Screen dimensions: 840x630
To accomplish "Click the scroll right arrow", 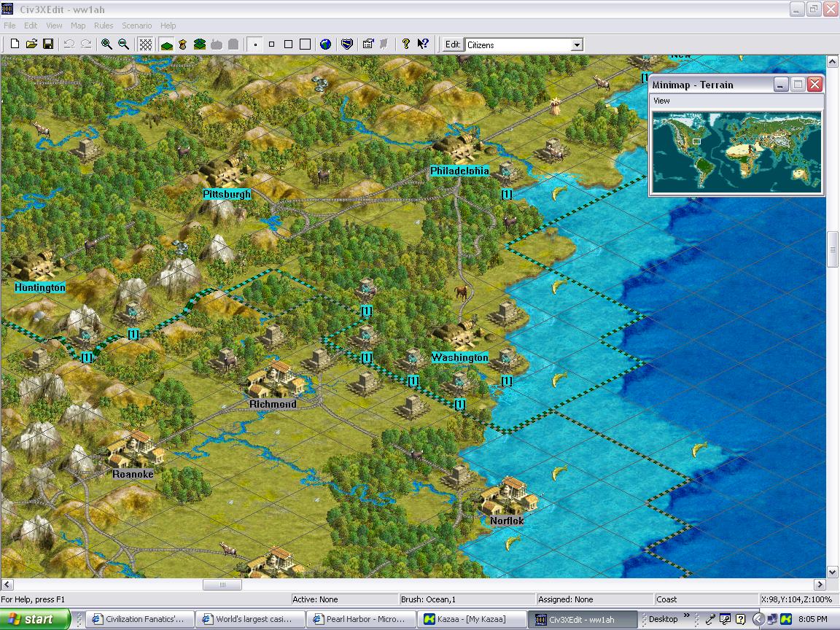I will click(820, 585).
